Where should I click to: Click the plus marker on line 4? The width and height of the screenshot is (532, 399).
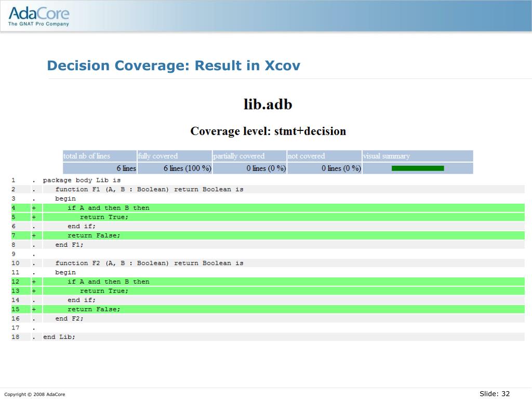click(34, 208)
